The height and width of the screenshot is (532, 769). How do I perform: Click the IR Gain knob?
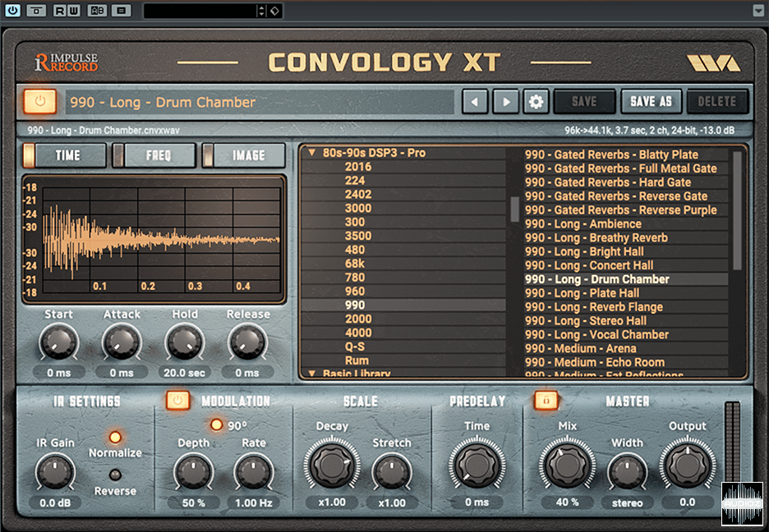55,471
